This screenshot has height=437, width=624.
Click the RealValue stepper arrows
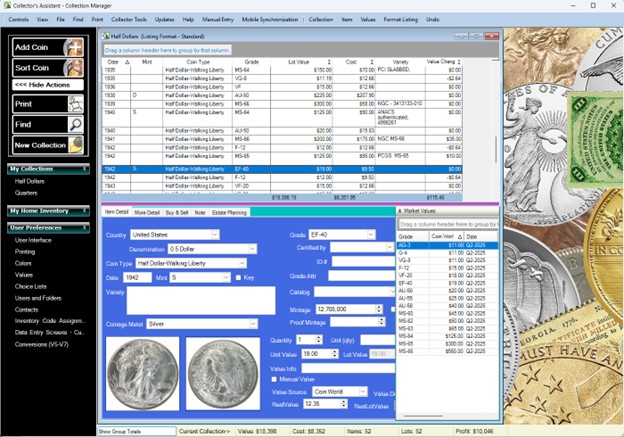(x=344, y=404)
